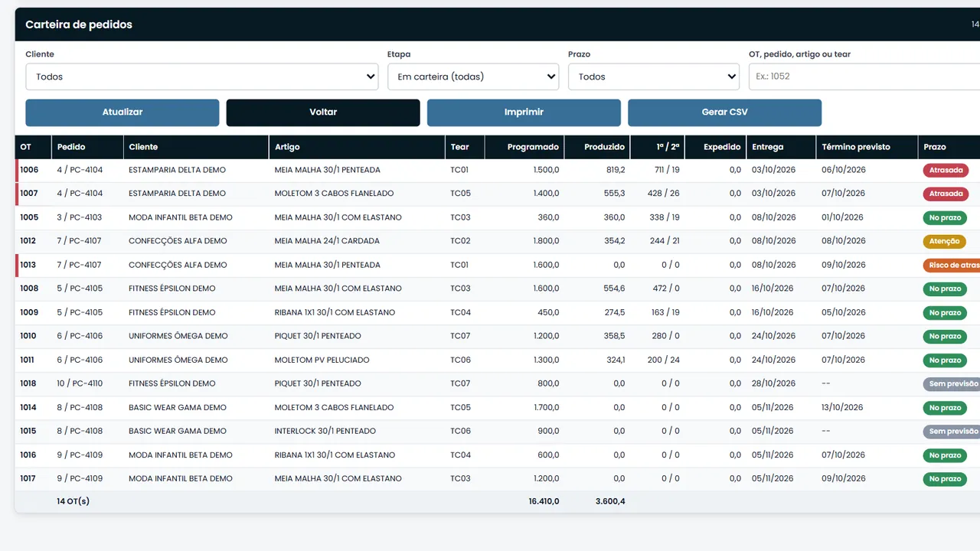Click the Atualizar button
The image size is (980, 551).
coord(122,112)
